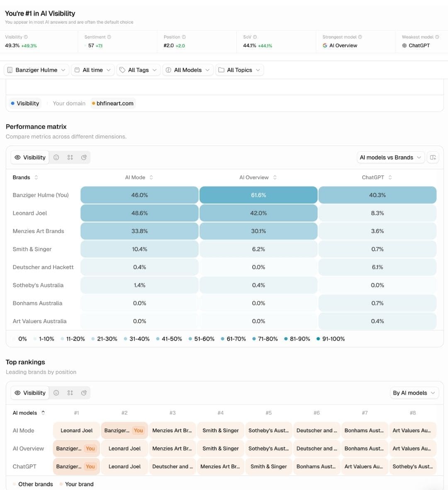Open the By AI models dropdown

[x=414, y=393]
